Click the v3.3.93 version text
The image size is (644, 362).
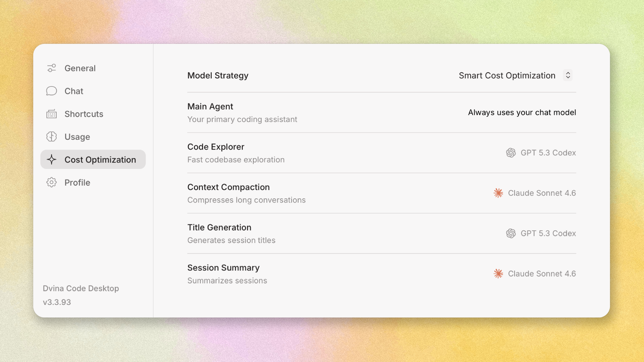click(57, 302)
